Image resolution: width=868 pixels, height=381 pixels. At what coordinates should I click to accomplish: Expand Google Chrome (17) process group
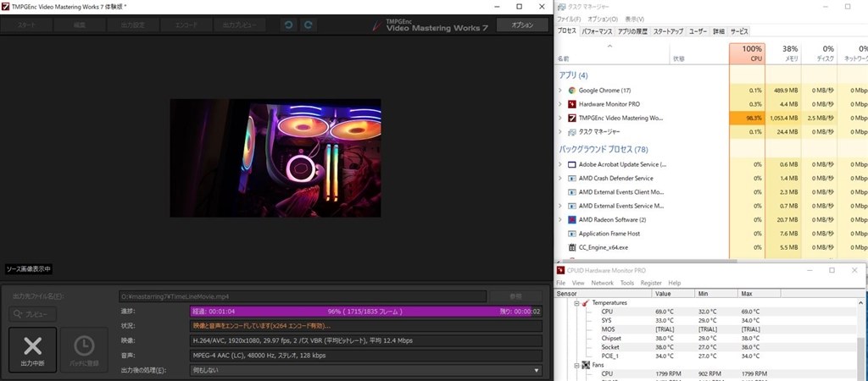pos(559,90)
